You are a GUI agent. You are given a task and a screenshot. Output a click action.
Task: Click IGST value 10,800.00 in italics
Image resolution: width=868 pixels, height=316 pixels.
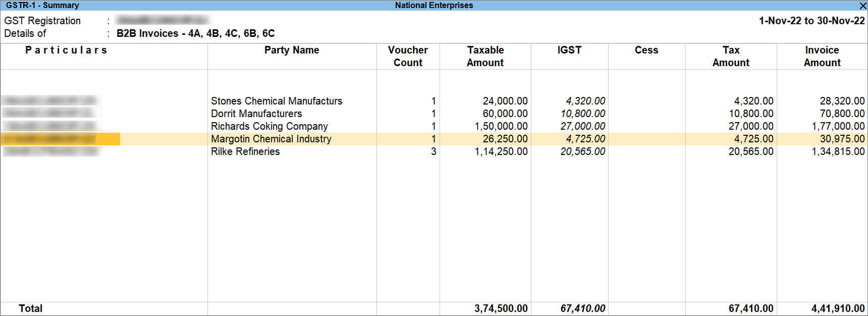pos(583,114)
